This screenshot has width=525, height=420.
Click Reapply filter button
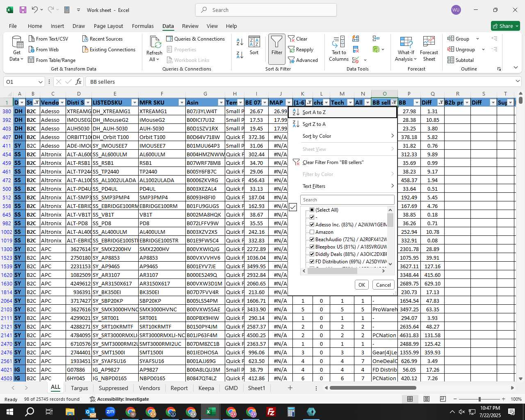pyautogui.click(x=301, y=49)
